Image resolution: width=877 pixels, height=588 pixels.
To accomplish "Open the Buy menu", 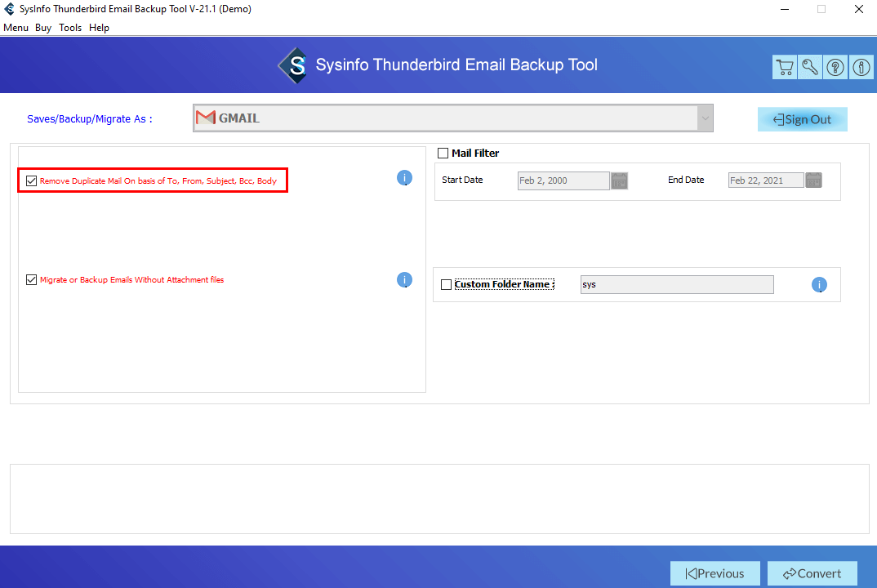I will click(x=43, y=28).
